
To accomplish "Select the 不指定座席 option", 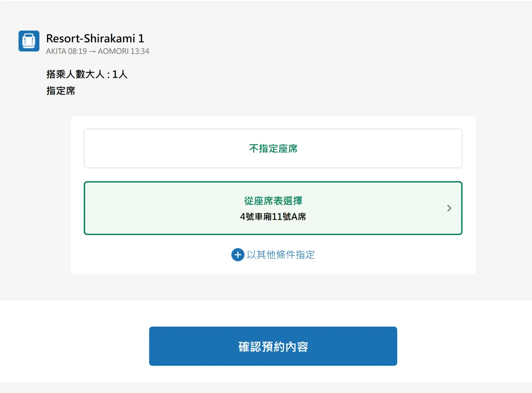I will [x=273, y=148].
